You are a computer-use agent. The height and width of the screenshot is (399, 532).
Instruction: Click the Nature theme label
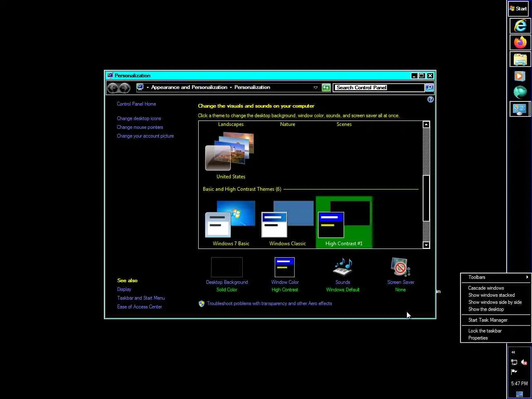click(288, 124)
